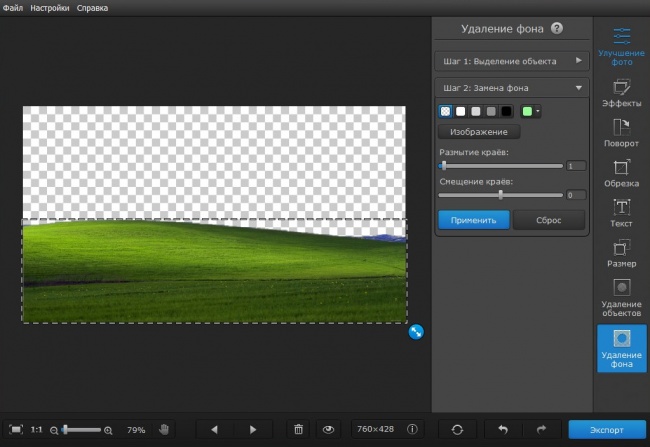This screenshot has height=447, width=650.
Task: Select the Обрезка crop tool
Action: coord(621,173)
